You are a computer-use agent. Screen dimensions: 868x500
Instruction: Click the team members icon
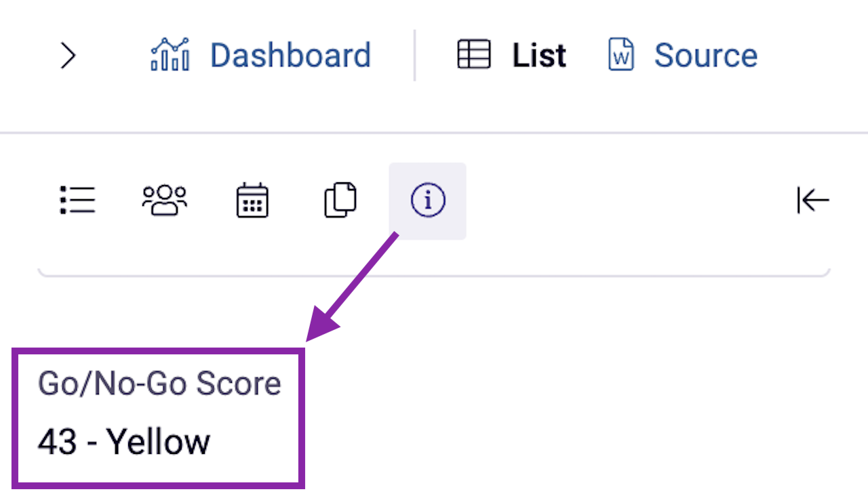coord(164,199)
